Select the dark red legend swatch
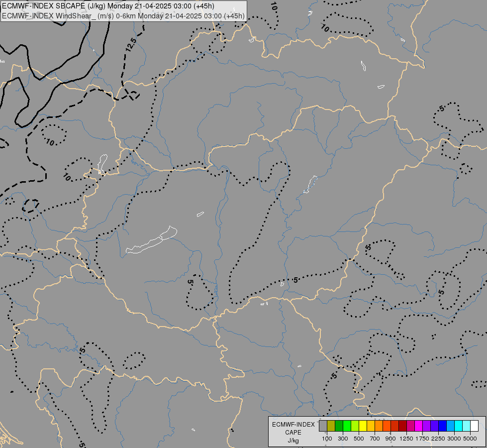The image size is (487, 448). (x=403, y=426)
